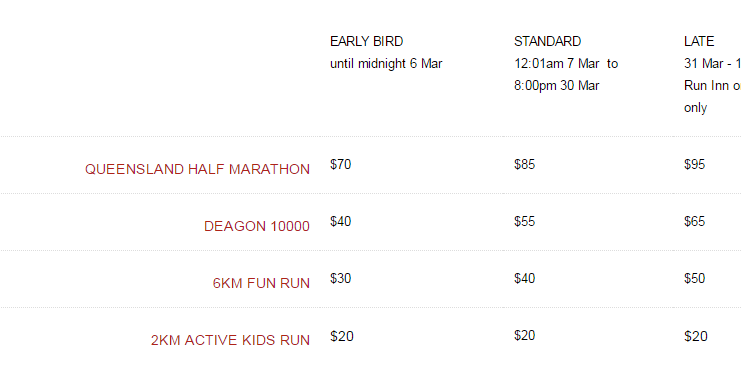Open the 6KM Fun Run link

pyautogui.click(x=261, y=283)
